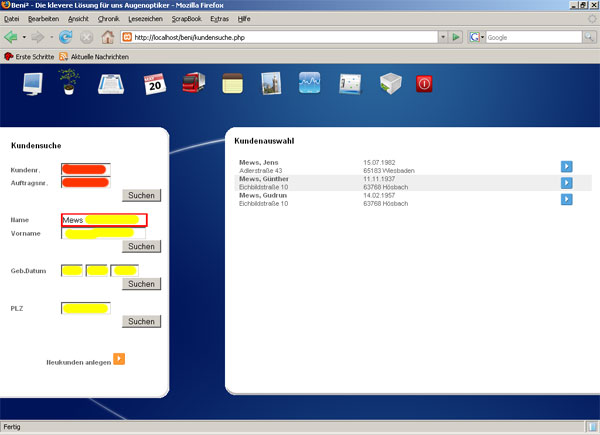Expand the URL bar history dropdown
This screenshot has width=600, height=435.
tap(441, 37)
